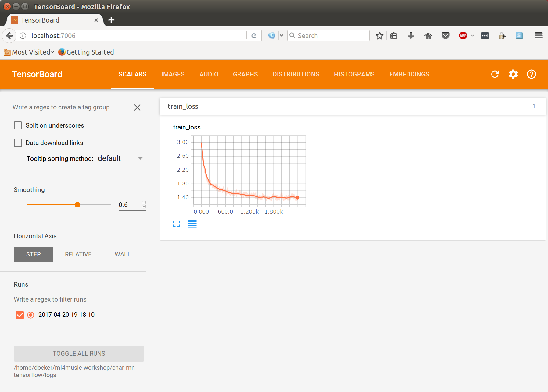Switch to the DISTRIBUTIONS tab

[296, 74]
